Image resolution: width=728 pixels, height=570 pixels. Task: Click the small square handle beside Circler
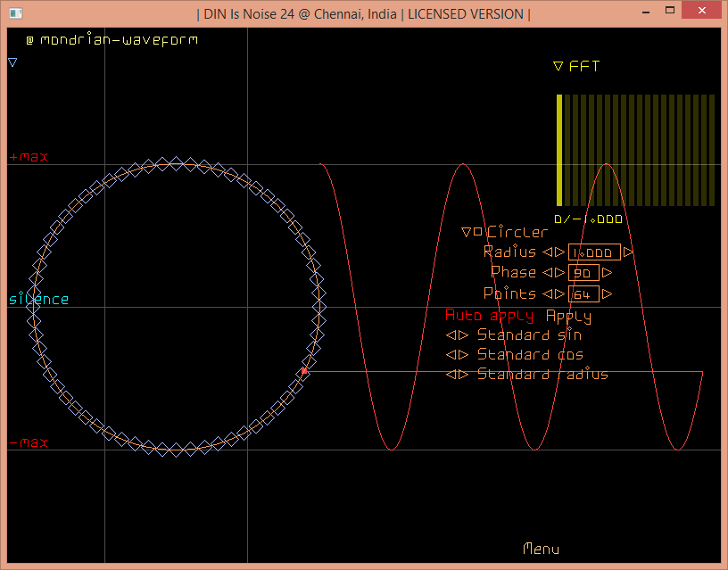point(478,232)
